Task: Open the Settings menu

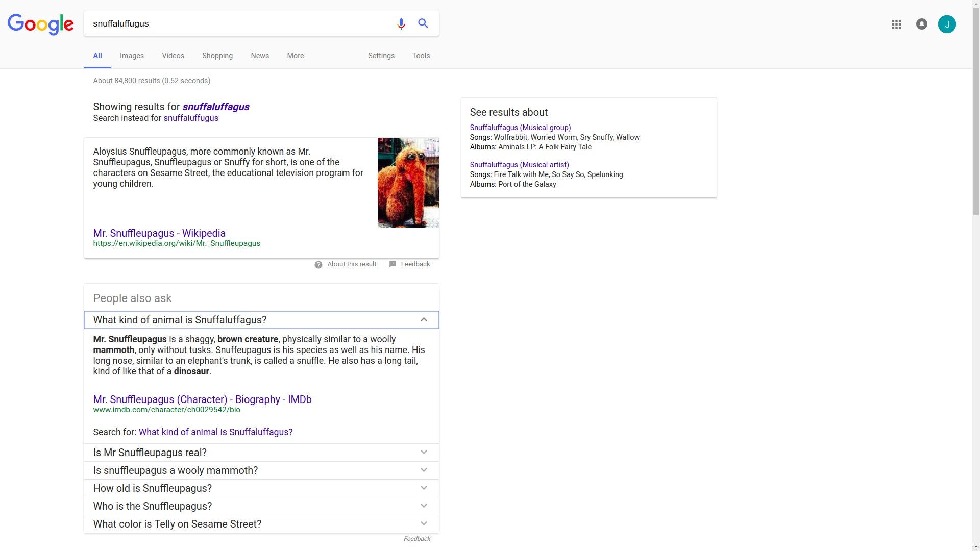Action: coord(381,56)
